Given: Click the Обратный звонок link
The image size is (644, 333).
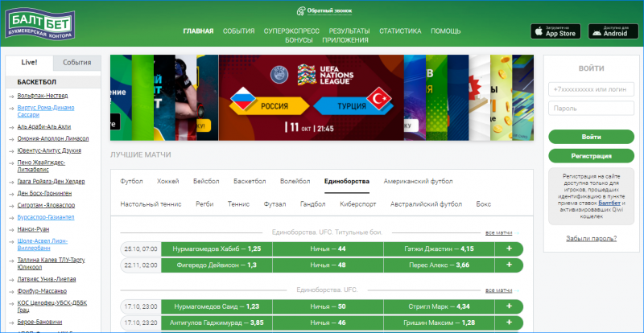Looking at the screenshot, I should point(329,11).
